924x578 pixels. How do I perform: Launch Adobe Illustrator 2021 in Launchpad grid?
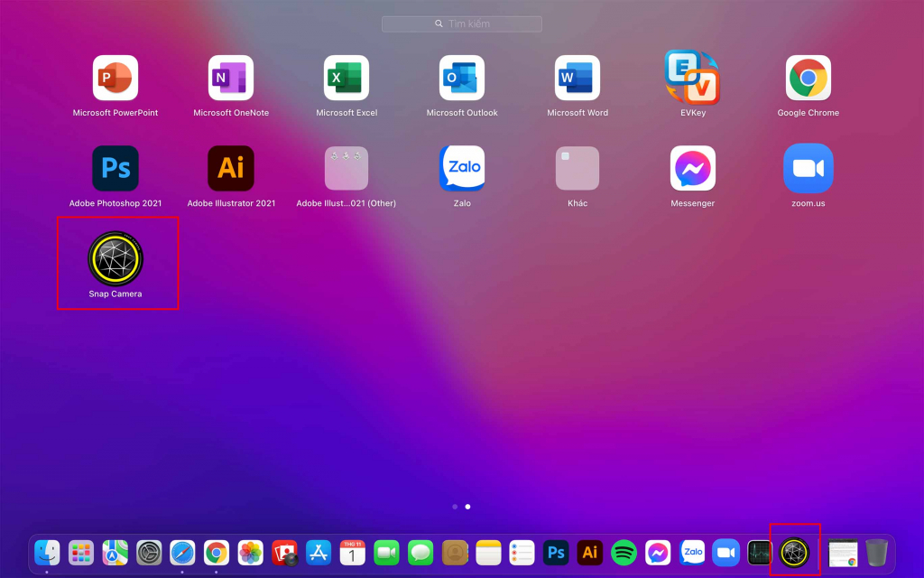coord(231,169)
